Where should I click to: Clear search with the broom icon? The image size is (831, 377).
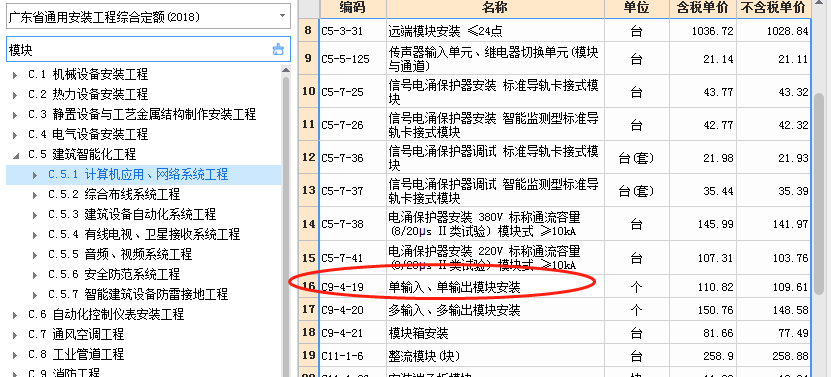coord(278,50)
